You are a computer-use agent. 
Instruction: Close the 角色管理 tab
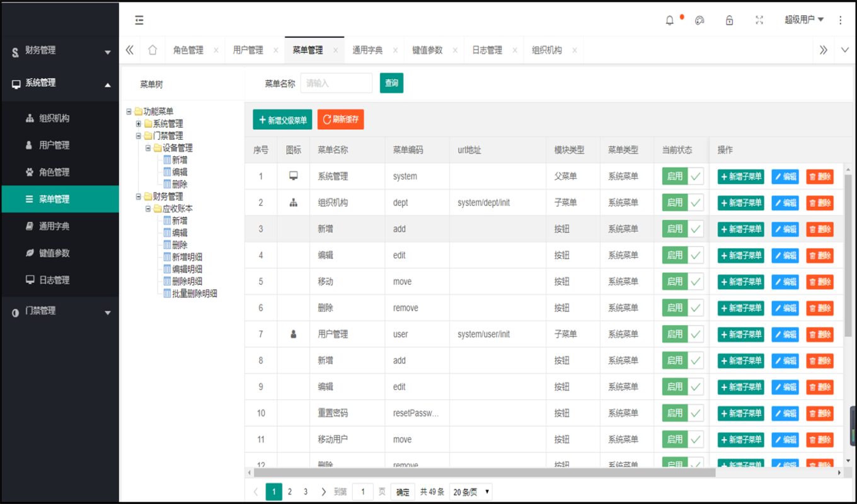[216, 50]
